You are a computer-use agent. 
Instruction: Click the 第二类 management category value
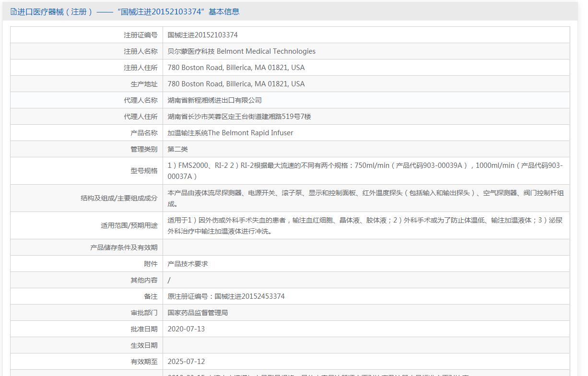[x=177, y=149]
